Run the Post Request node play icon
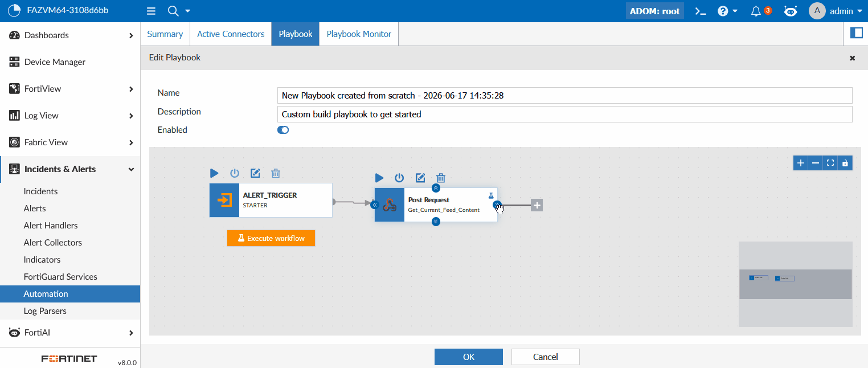Image resolution: width=868 pixels, height=368 pixels. [x=379, y=178]
